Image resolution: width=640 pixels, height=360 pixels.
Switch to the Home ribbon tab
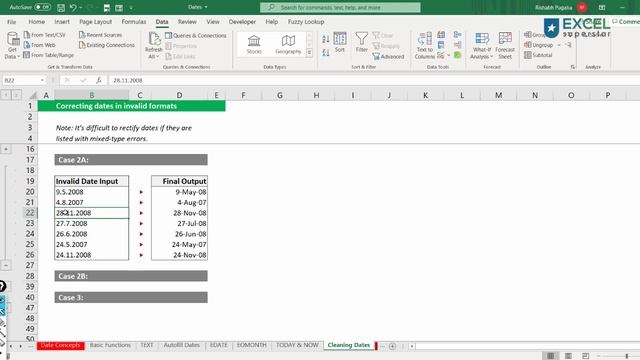point(36,22)
